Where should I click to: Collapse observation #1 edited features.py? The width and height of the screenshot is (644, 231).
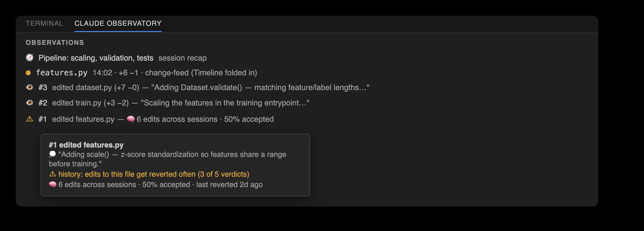click(149, 119)
